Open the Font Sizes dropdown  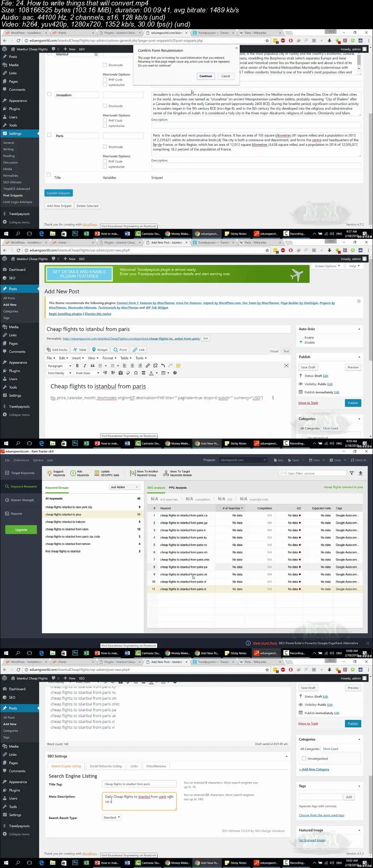[x=87, y=373]
